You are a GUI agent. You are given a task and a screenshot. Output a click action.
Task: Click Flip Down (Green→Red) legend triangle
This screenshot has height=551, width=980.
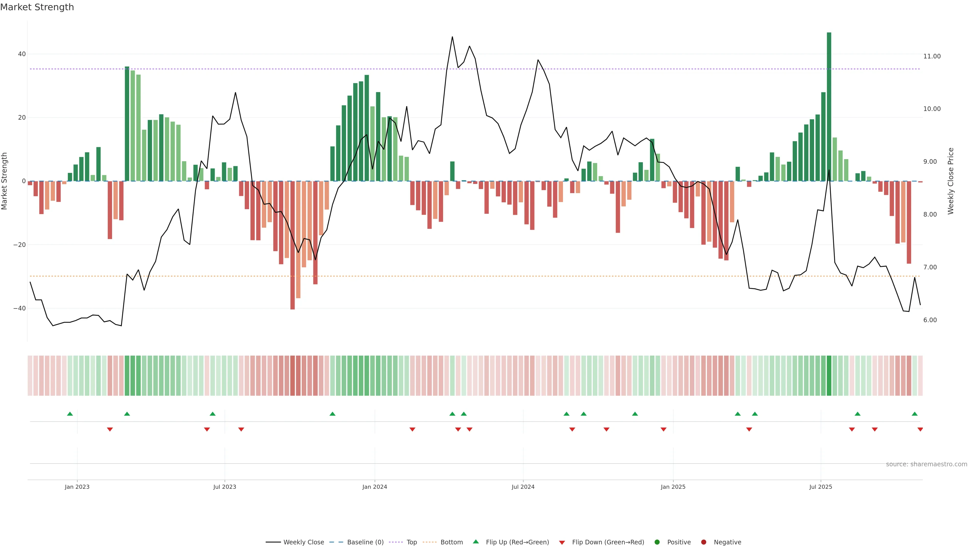coord(562,543)
